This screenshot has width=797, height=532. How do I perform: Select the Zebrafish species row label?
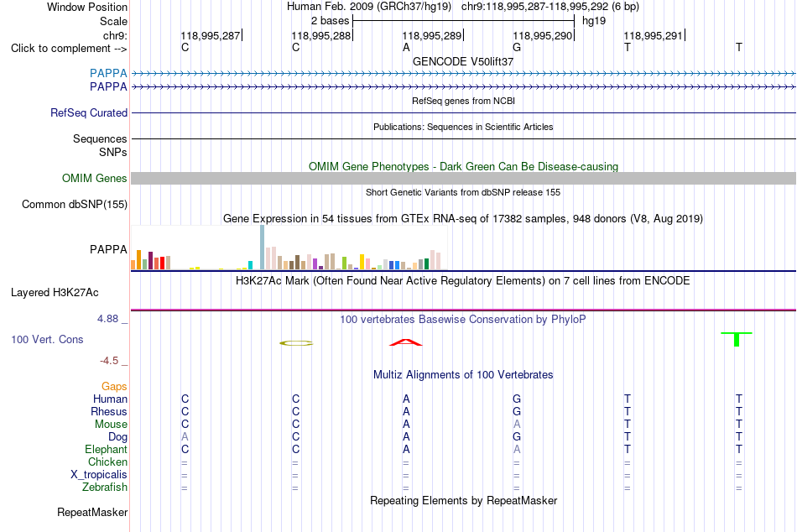click(105, 488)
